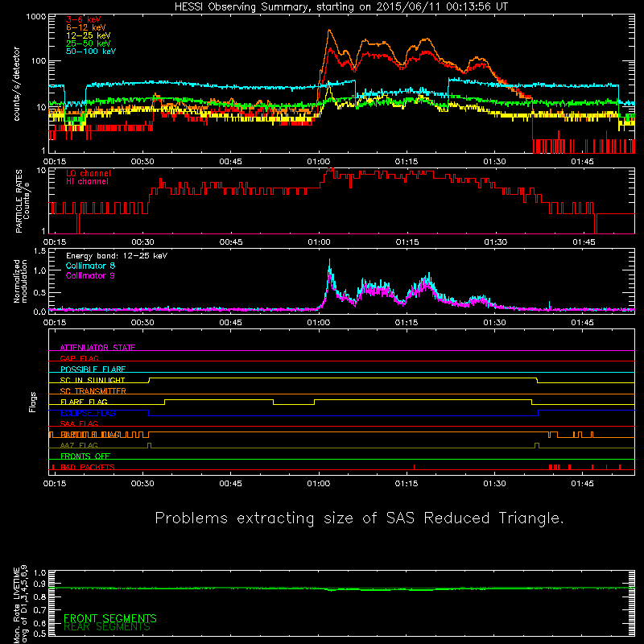Click the cyan "50-100 keV" legend label
The image size is (644, 644).
click(91, 52)
